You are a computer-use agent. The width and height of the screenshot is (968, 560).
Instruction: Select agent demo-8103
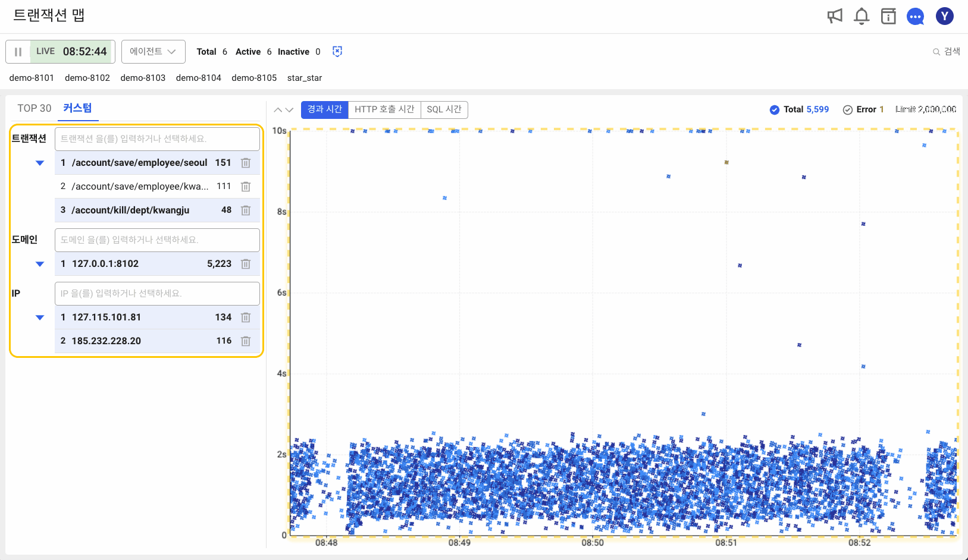coord(143,78)
